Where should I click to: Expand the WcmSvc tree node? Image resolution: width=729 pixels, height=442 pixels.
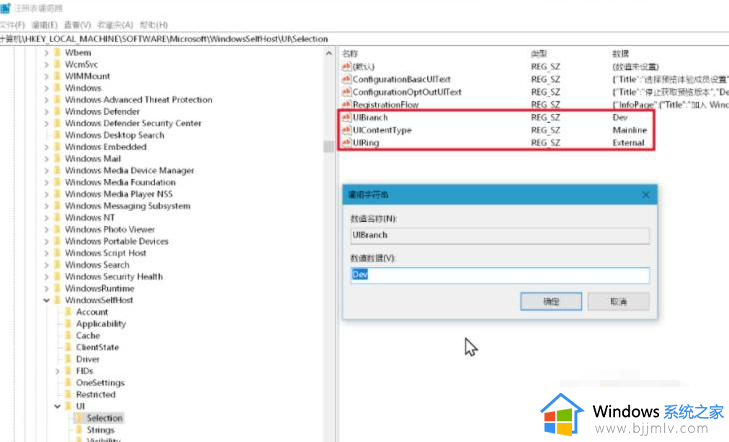46,65
